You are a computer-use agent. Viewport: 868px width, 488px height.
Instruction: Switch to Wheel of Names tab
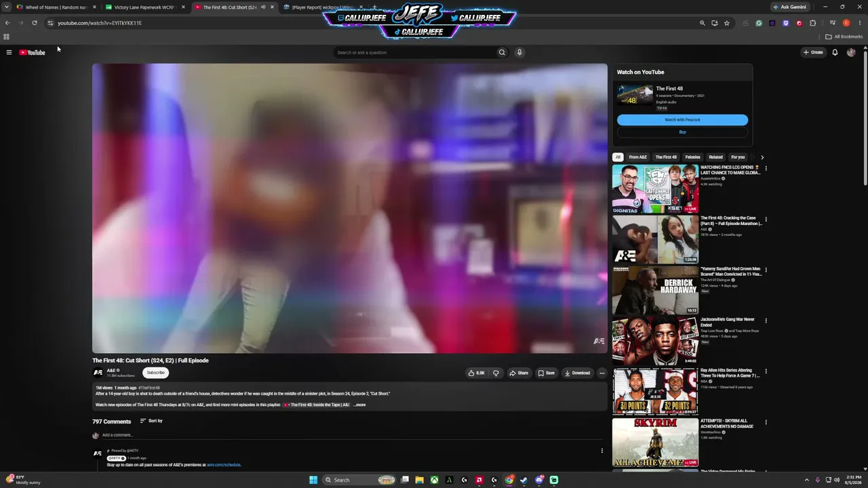click(x=56, y=7)
